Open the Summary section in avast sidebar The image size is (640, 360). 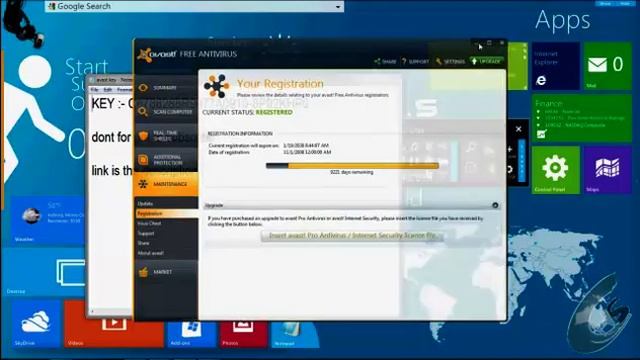166,87
